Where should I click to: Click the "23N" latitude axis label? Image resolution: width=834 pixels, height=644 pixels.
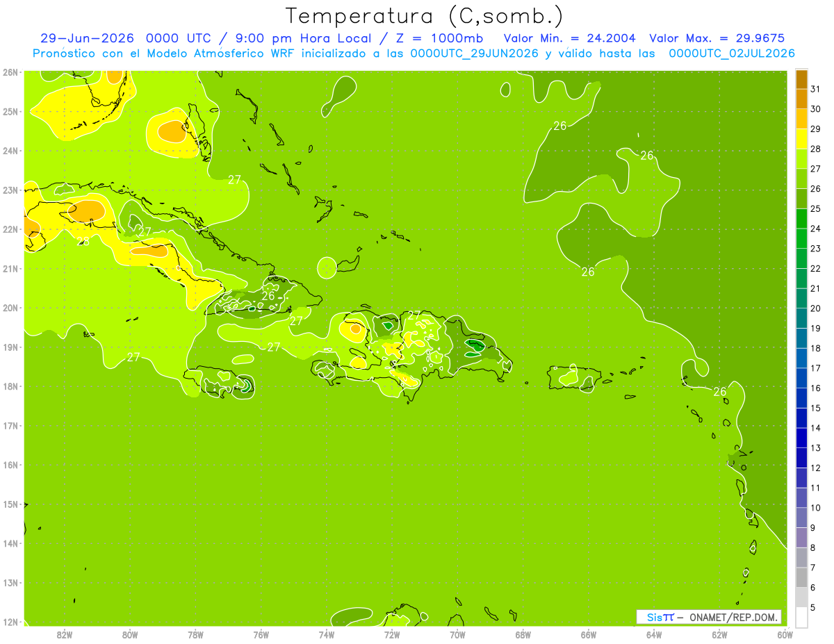(x=10, y=190)
